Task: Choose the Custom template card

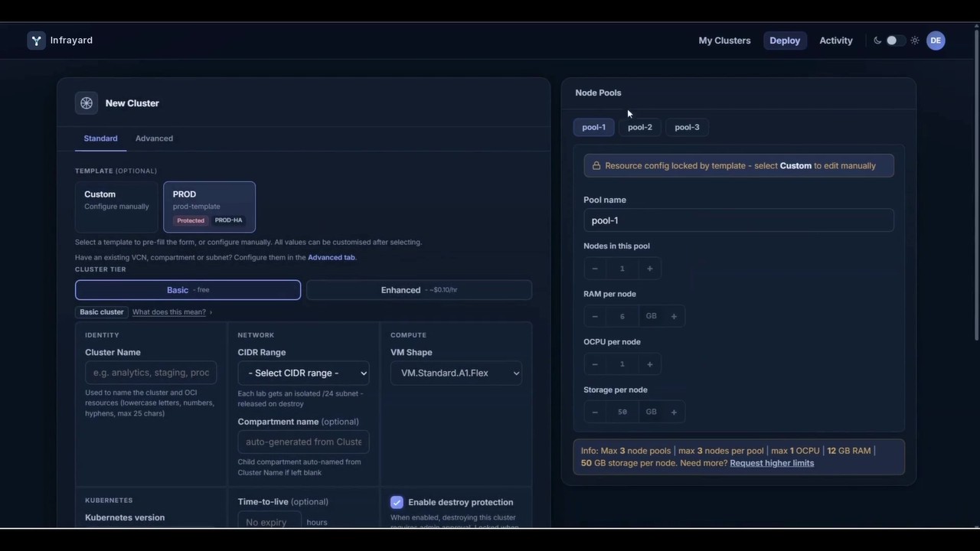Action: pyautogui.click(x=116, y=207)
